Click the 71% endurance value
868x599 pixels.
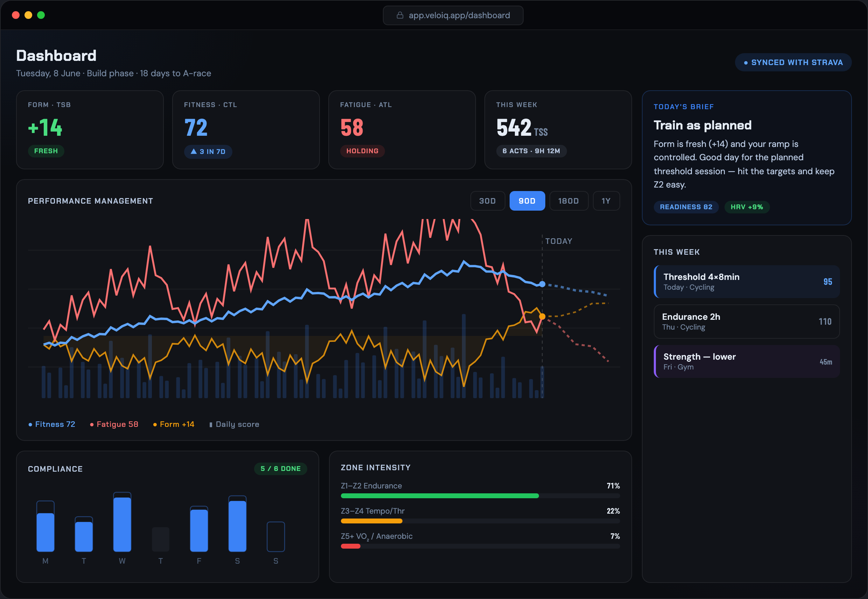(613, 486)
